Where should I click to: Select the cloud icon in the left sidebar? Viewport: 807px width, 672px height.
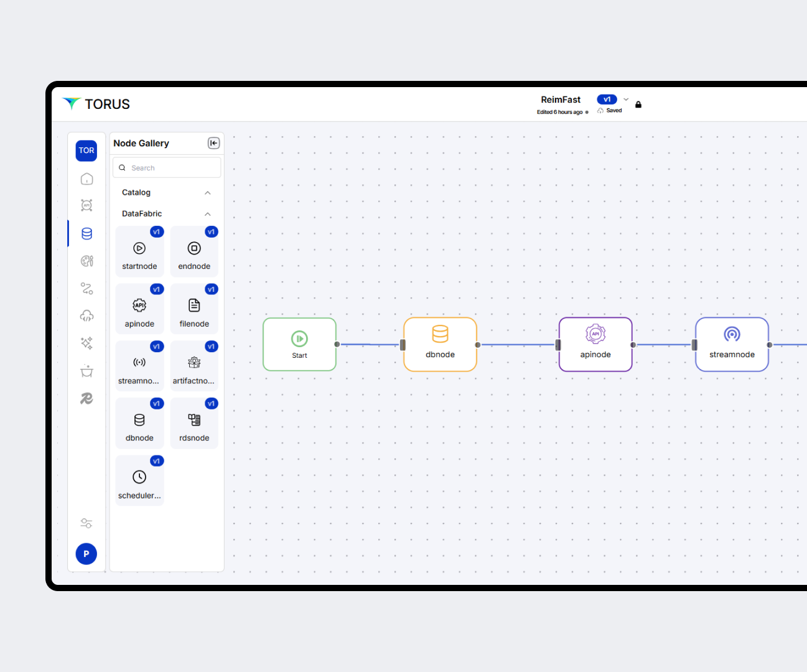pos(86,315)
